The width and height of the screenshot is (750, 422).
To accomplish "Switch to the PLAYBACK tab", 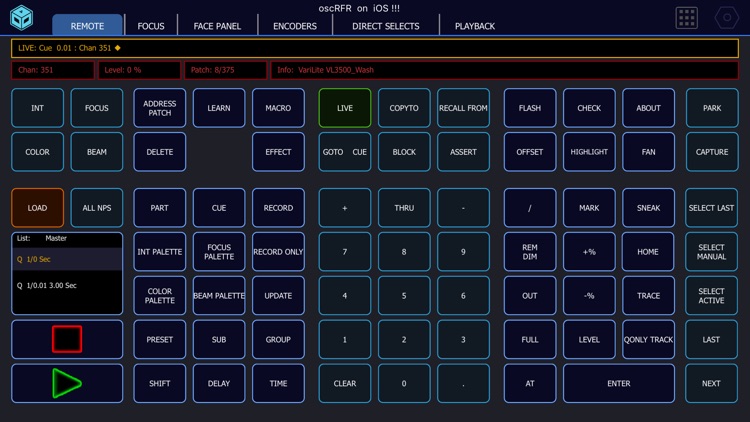I will (474, 26).
